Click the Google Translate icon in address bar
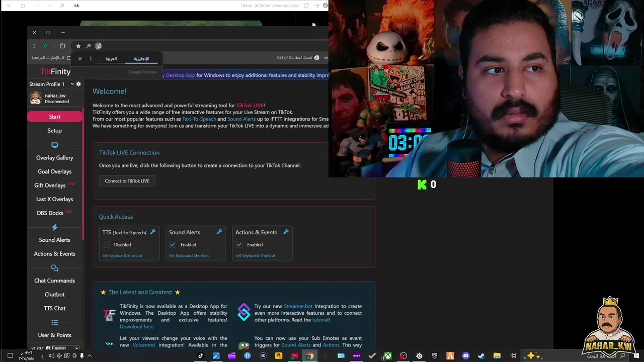 [99, 46]
